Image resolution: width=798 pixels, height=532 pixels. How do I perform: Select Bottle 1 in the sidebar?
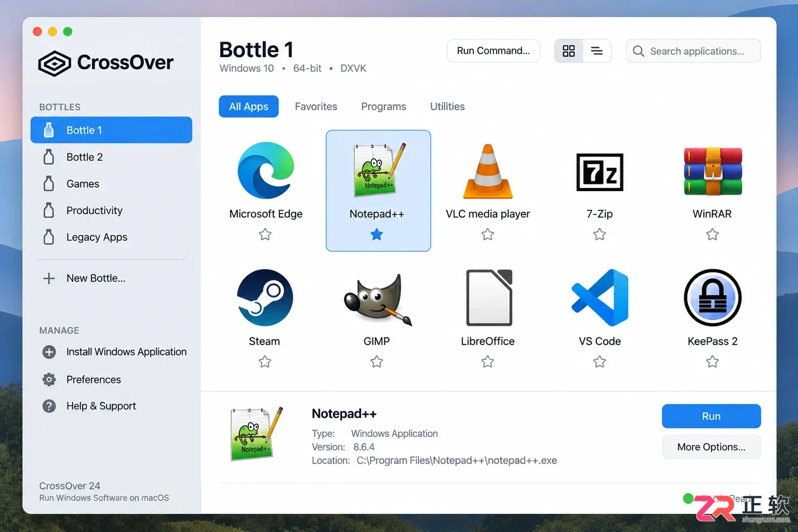111,130
